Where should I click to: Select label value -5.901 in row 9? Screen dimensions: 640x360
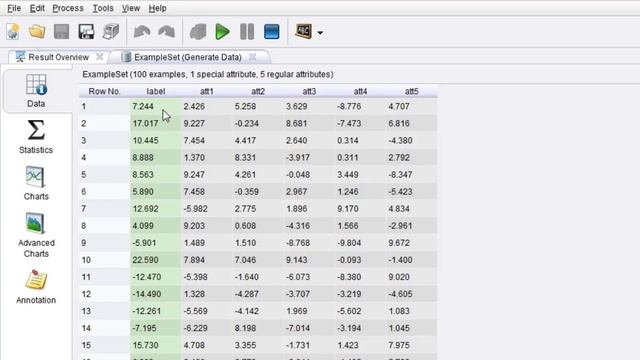point(144,243)
